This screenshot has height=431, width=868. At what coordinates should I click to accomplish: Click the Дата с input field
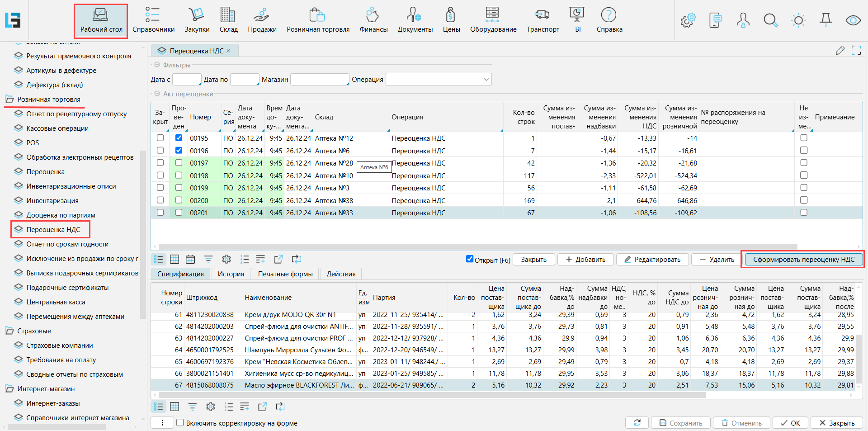[x=186, y=80]
